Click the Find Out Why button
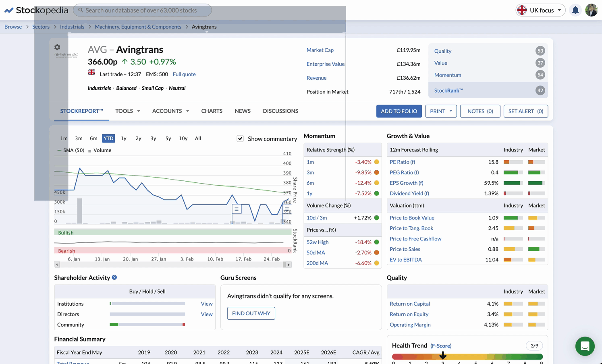Viewport: 602px width, 364px height. pos(251,313)
